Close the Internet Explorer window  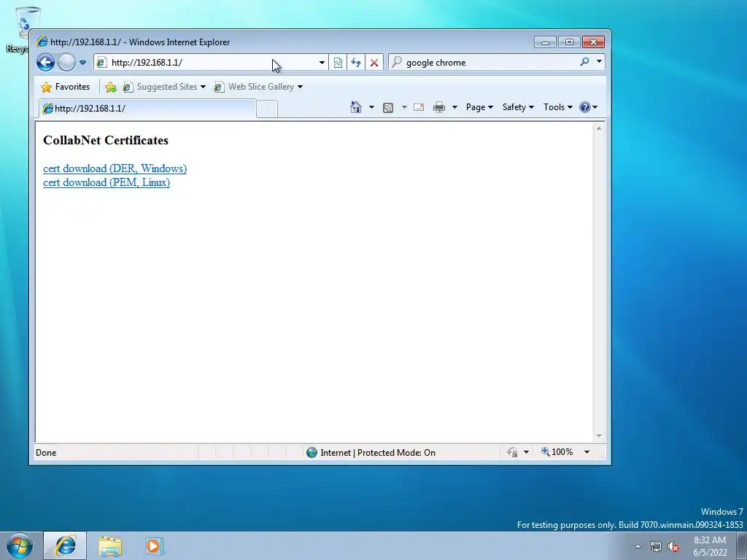(x=594, y=42)
